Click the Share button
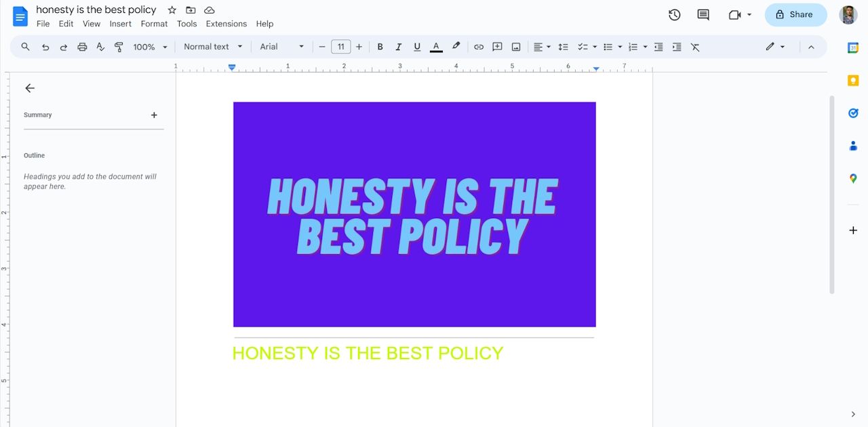868x427 pixels. click(795, 14)
